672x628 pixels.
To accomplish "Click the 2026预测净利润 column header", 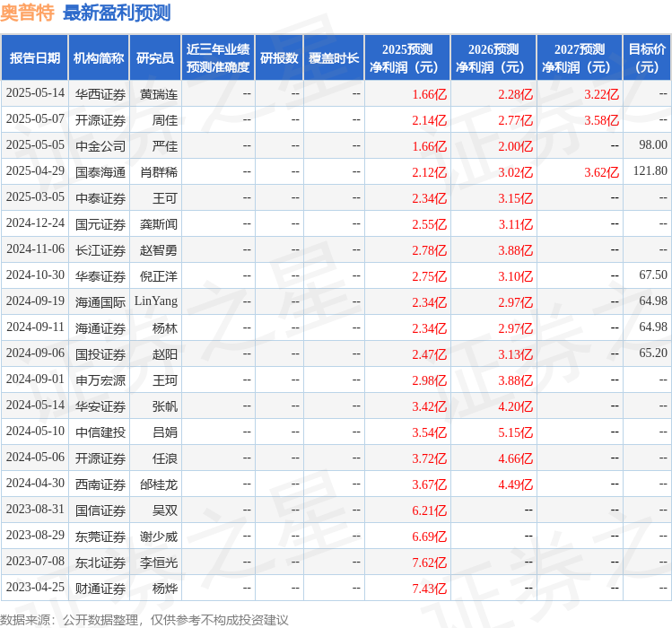I will tap(493, 58).
